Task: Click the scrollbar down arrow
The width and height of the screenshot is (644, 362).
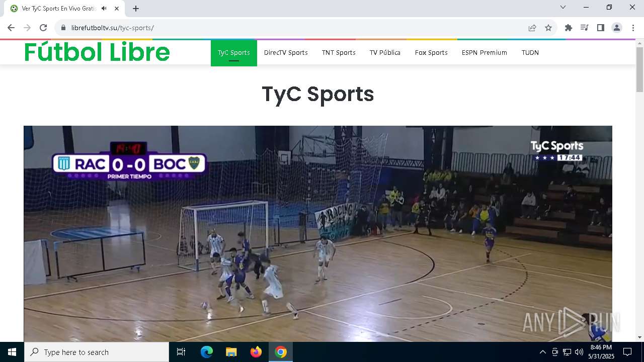Action: (x=640, y=337)
